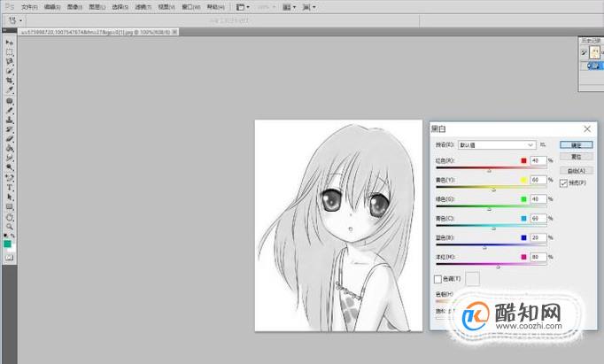Reset default foreground and background colors
604x364 pixels.
6,236
